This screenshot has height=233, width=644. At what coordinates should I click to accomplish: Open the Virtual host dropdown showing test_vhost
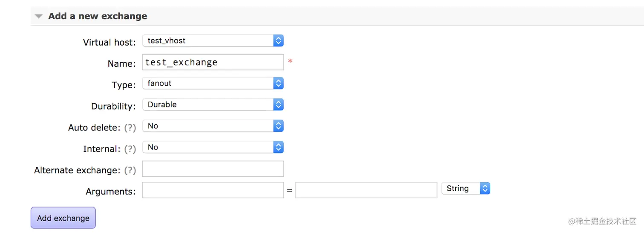coord(213,41)
